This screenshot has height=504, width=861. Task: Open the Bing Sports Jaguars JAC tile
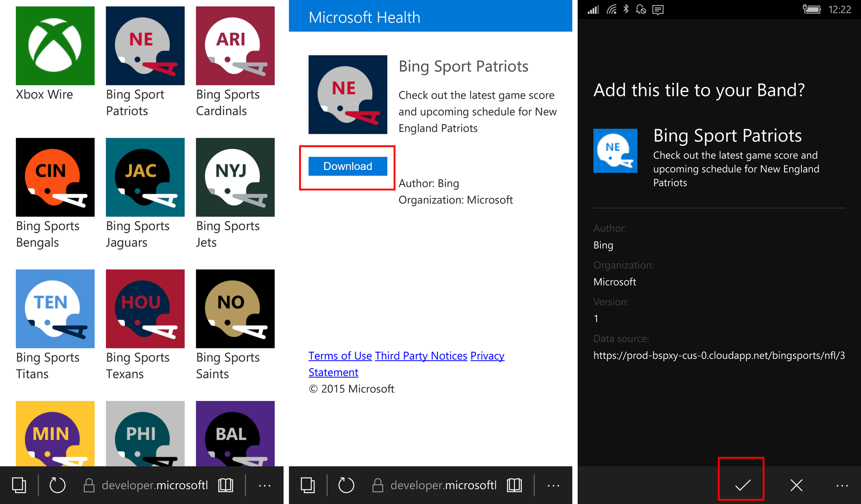(x=145, y=177)
